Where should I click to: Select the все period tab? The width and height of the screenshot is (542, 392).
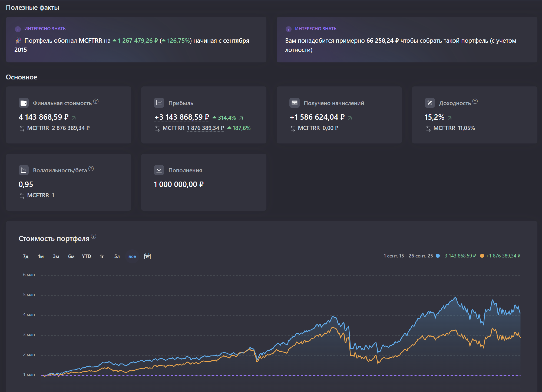coord(132,256)
